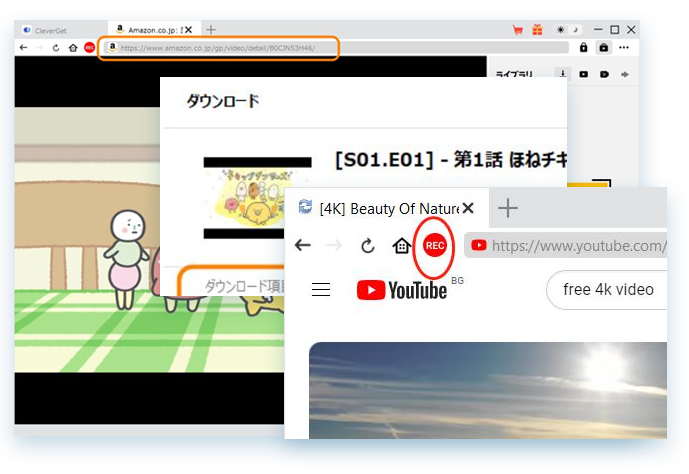This screenshot has width=689, height=474.
Task: Open library downloading tab icon
Action: click(562, 74)
